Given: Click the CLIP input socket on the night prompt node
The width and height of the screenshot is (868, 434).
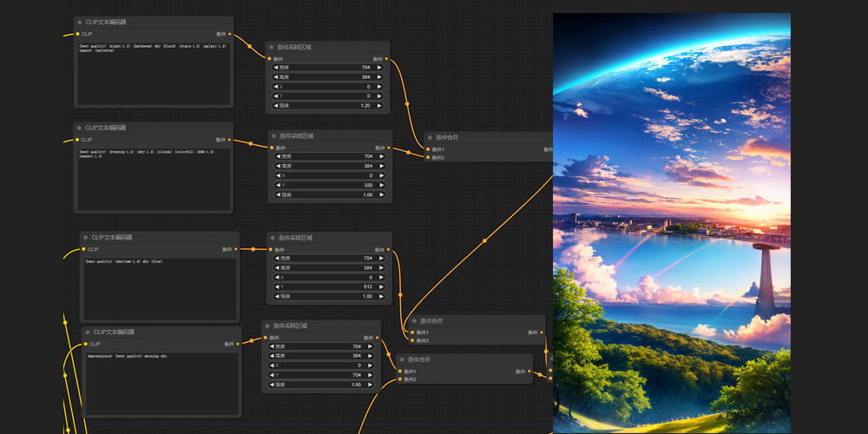Looking at the screenshot, I should (x=77, y=34).
